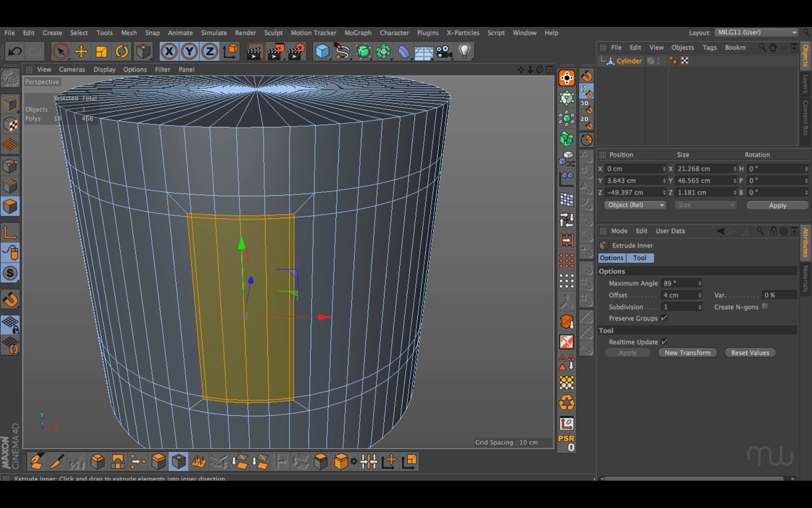The height and width of the screenshot is (508, 812).
Task: Toggle the X axis lock
Action: point(169,51)
